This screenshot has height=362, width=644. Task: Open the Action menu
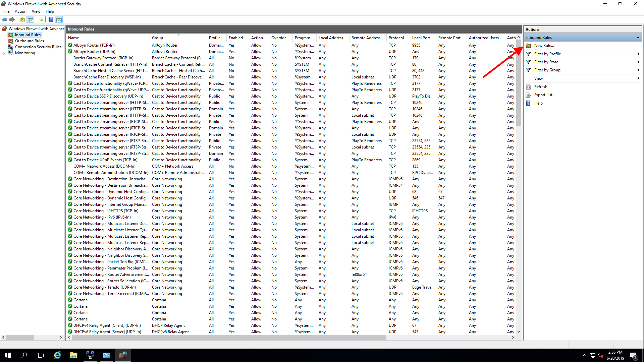pos(20,11)
